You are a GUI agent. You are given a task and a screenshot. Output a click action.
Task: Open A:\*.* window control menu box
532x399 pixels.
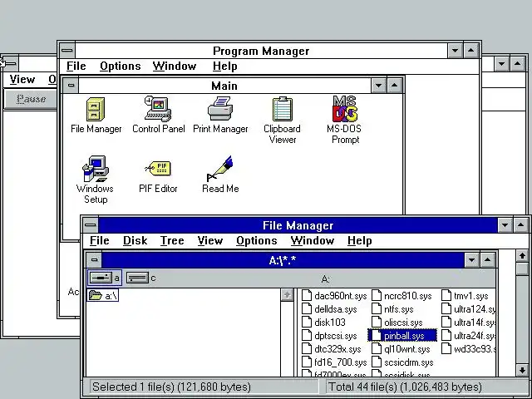coord(94,260)
